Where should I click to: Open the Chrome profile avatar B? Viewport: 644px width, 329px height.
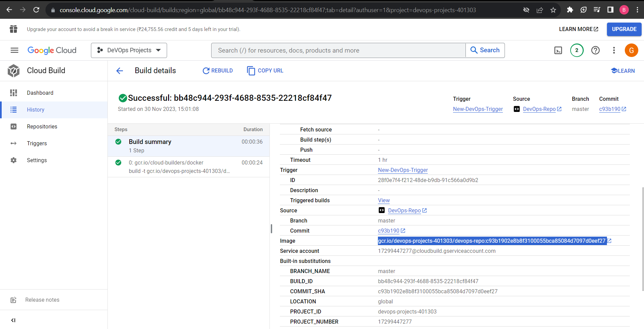[x=624, y=10]
